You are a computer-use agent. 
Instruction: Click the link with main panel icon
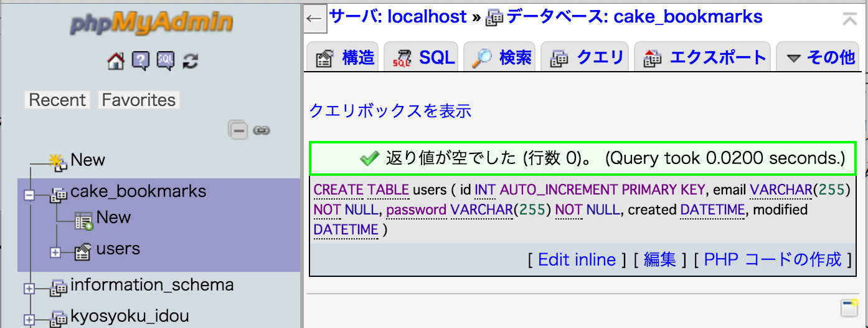click(x=262, y=130)
